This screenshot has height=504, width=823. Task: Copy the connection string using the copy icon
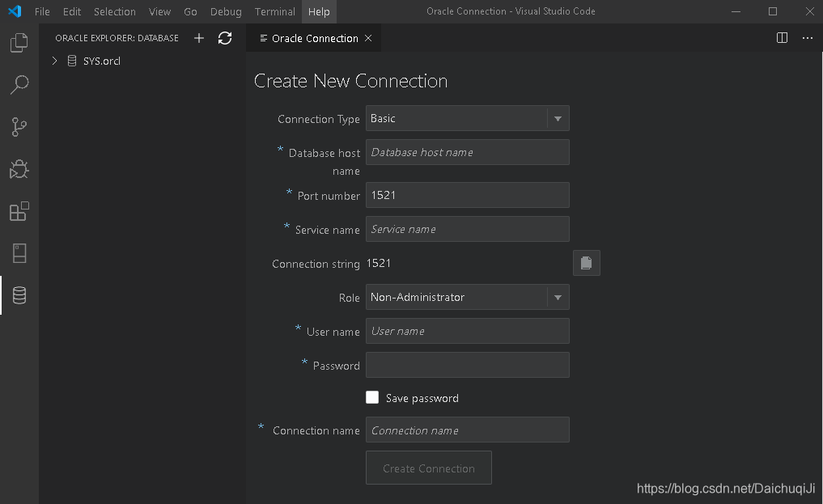(586, 262)
